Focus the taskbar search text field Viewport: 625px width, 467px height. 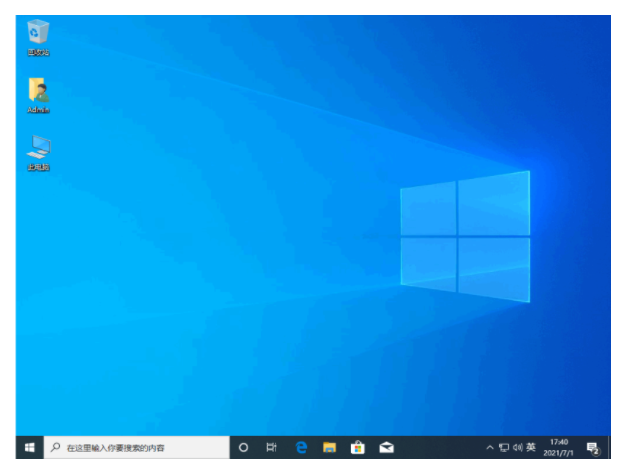[x=137, y=447]
